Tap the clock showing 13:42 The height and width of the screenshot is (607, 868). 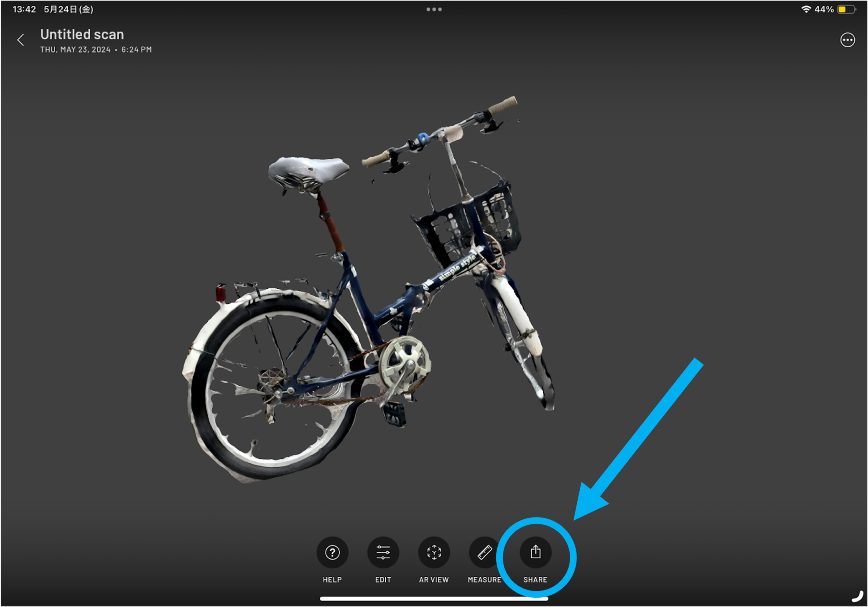point(24,8)
